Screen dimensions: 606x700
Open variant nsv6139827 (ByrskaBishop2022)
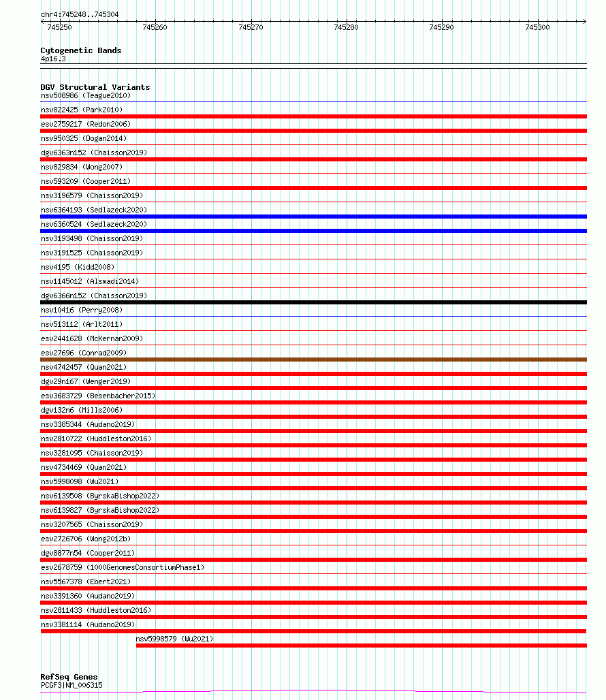(100, 510)
